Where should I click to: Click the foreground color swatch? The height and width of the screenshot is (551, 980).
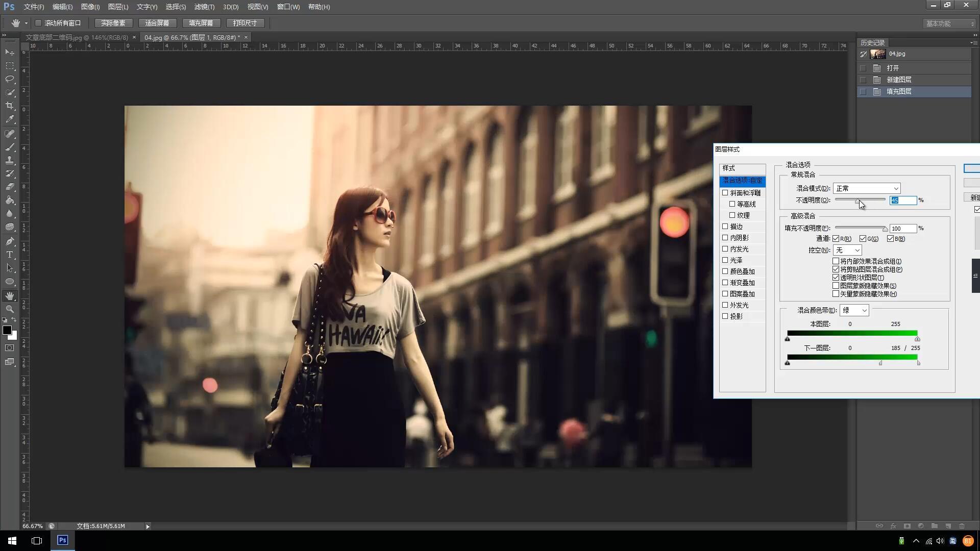7,330
